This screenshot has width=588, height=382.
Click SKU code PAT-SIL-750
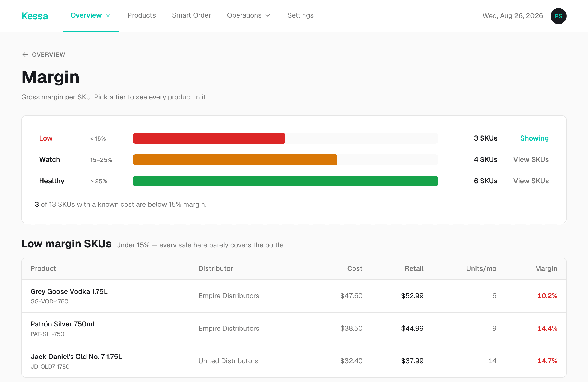click(x=47, y=334)
